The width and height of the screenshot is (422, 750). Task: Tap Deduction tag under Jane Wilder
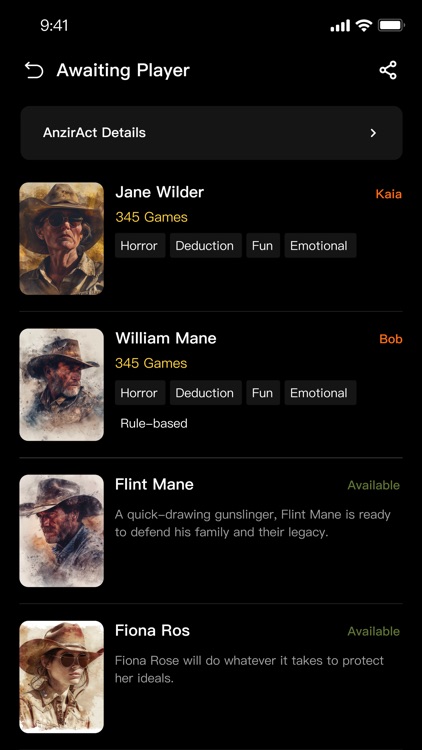pyautogui.click(x=205, y=246)
